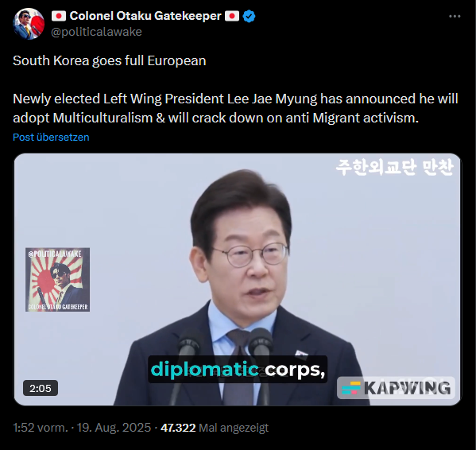Image resolution: width=476 pixels, height=450 pixels.
Task: Click the 2:05 video duration badge
Action: pyautogui.click(x=41, y=388)
